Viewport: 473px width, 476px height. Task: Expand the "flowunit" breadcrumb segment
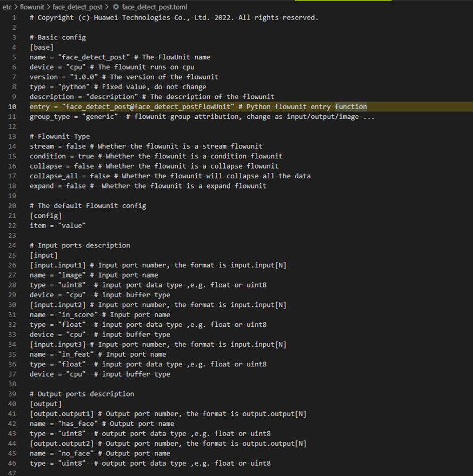(x=32, y=7)
